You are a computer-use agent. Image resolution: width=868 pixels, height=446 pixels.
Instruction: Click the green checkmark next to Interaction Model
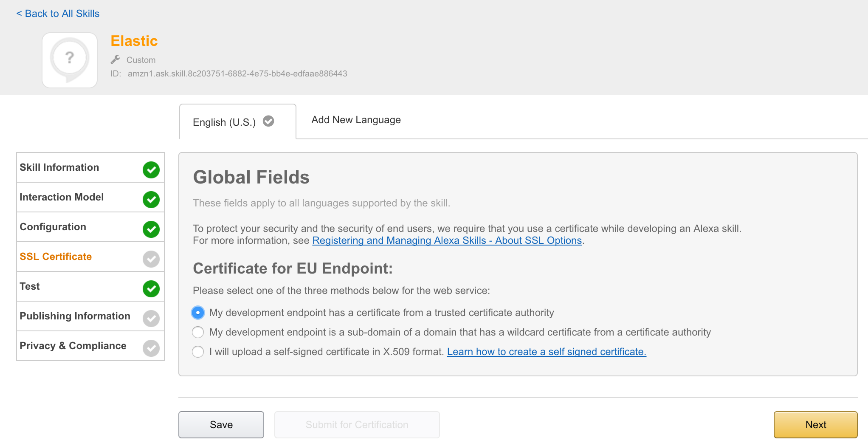pos(151,199)
